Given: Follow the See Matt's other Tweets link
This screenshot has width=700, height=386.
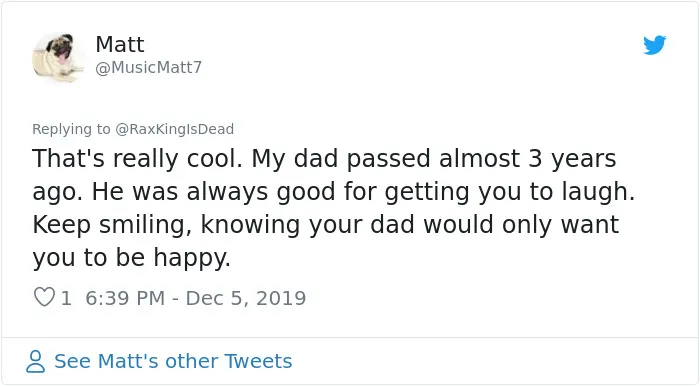Looking at the screenshot, I should point(173,361).
